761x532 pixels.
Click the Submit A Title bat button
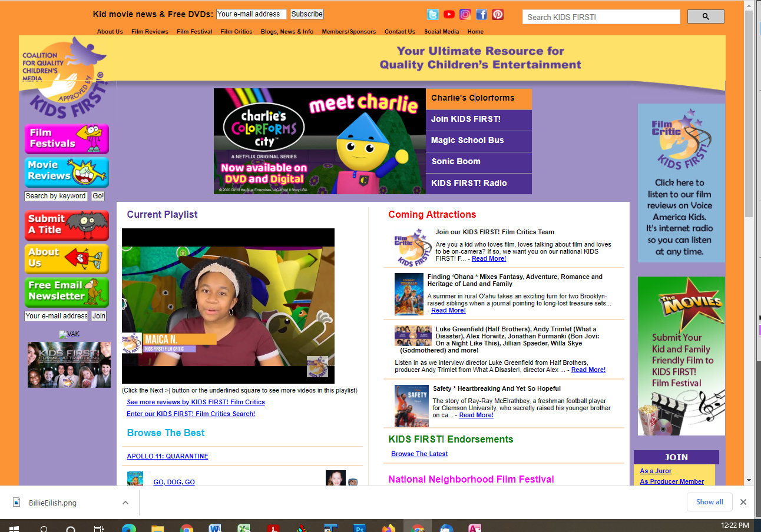67,225
